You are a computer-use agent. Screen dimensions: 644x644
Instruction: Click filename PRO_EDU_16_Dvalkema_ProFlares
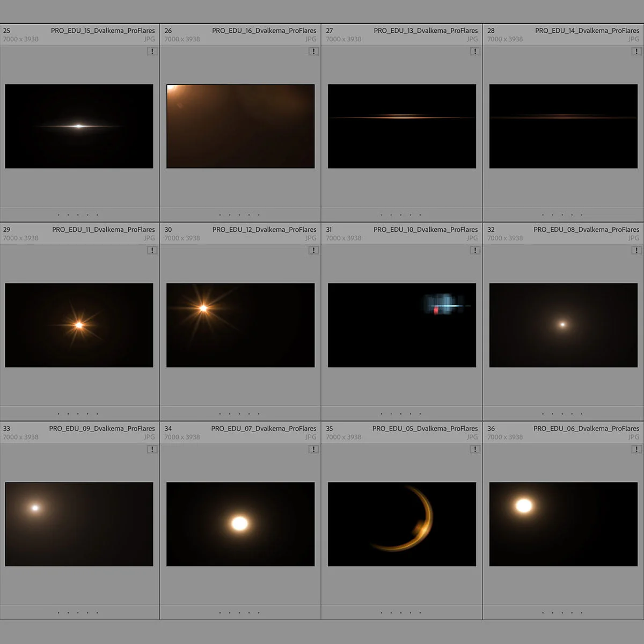tap(264, 31)
